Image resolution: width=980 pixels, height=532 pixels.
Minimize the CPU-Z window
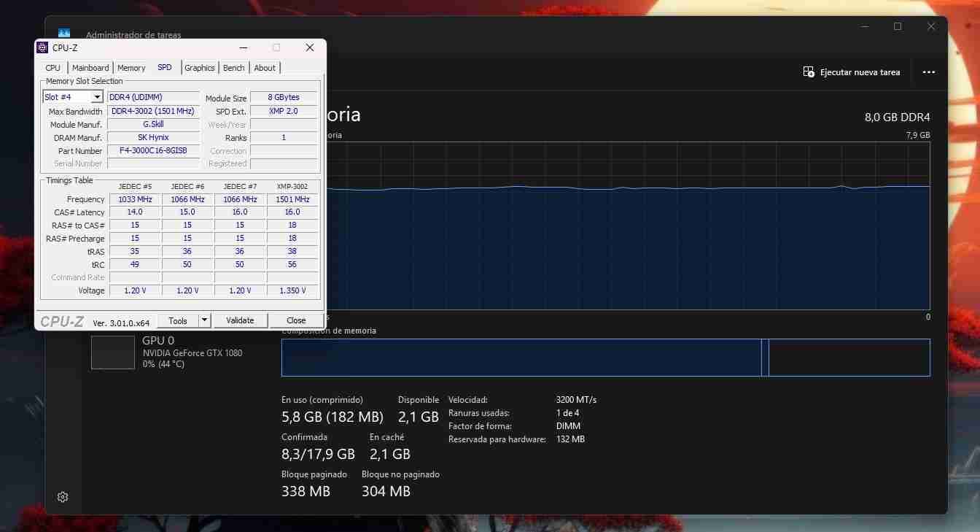243,47
